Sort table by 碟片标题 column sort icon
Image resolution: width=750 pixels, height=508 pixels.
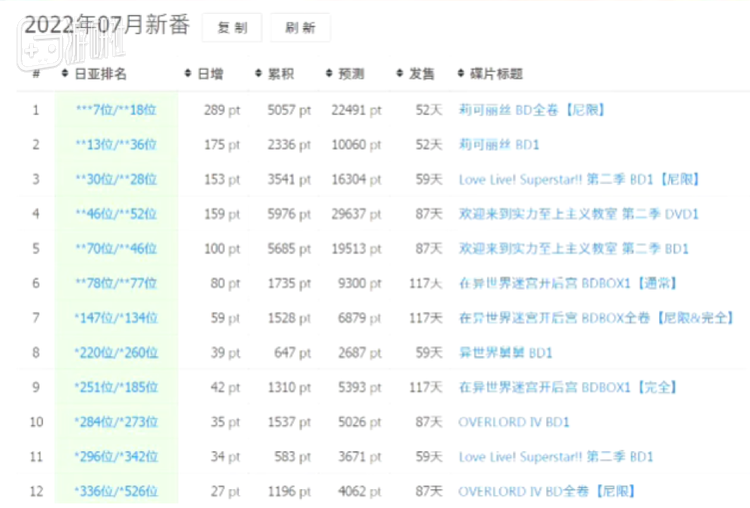[x=461, y=74]
